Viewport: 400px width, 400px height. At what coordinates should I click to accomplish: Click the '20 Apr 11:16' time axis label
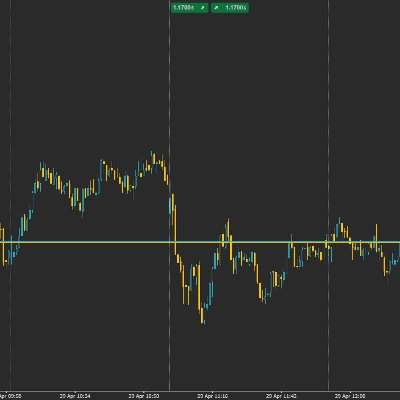tap(213, 396)
